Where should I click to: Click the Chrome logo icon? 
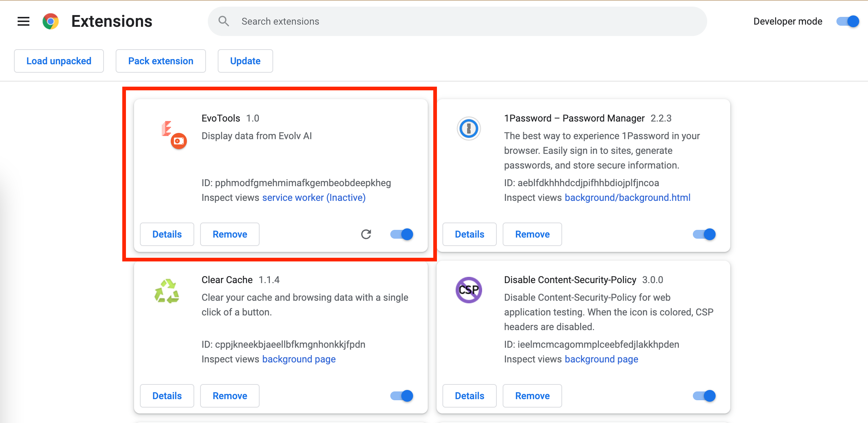[x=51, y=21]
